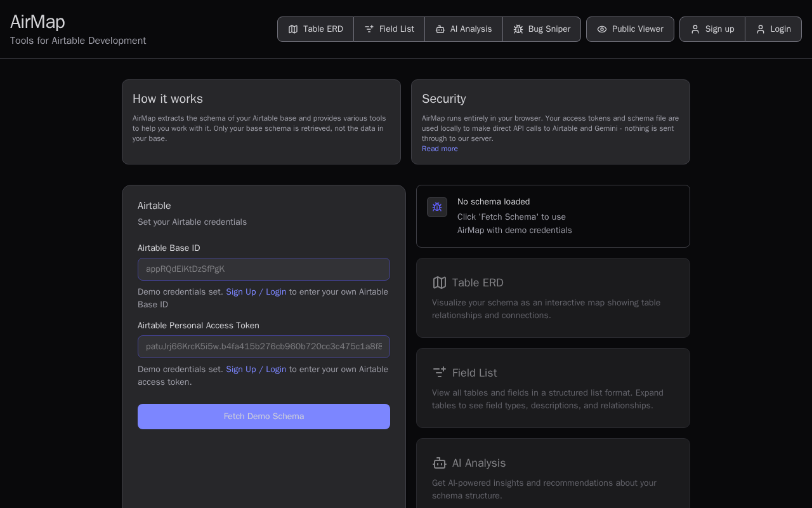Click the purple bug icon in schema status
This screenshot has width=812, height=508.
click(x=437, y=207)
